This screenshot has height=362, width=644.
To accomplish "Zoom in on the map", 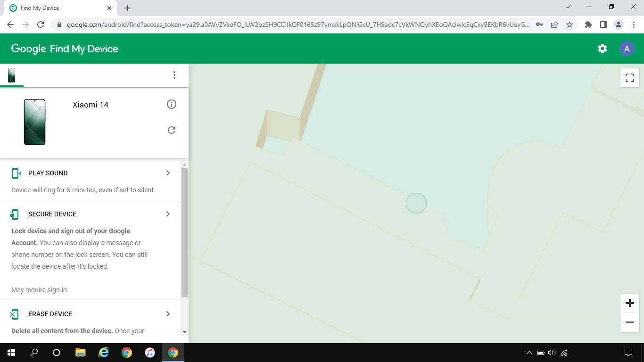I will 630,303.
